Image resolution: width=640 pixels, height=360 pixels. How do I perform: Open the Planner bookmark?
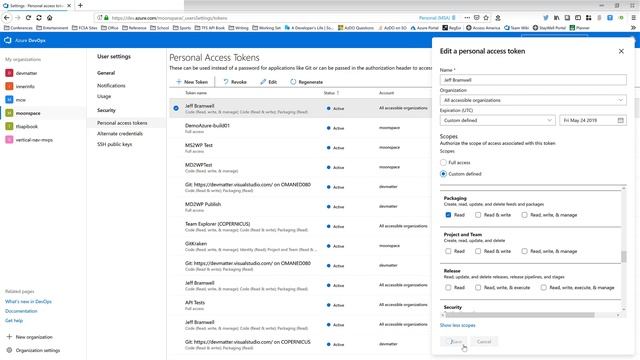coord(580,28)
